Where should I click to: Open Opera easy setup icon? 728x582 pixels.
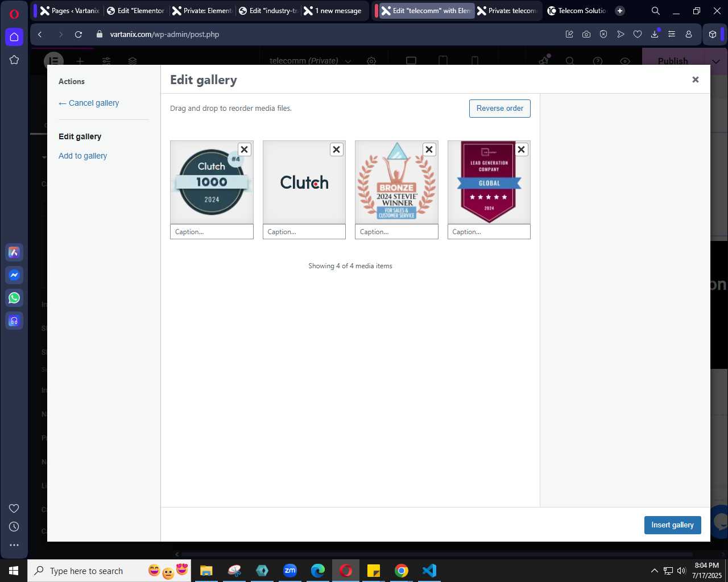(x=672, y=34)
